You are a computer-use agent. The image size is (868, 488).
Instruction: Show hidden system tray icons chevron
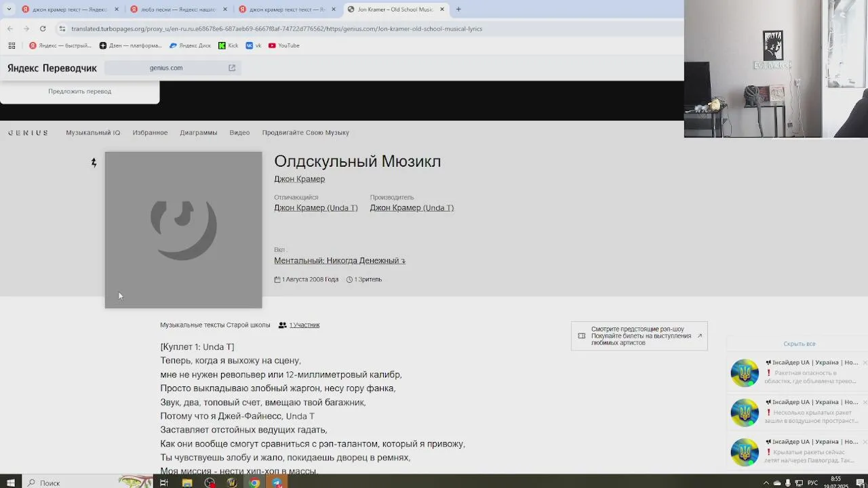click(x=766, y=483)
